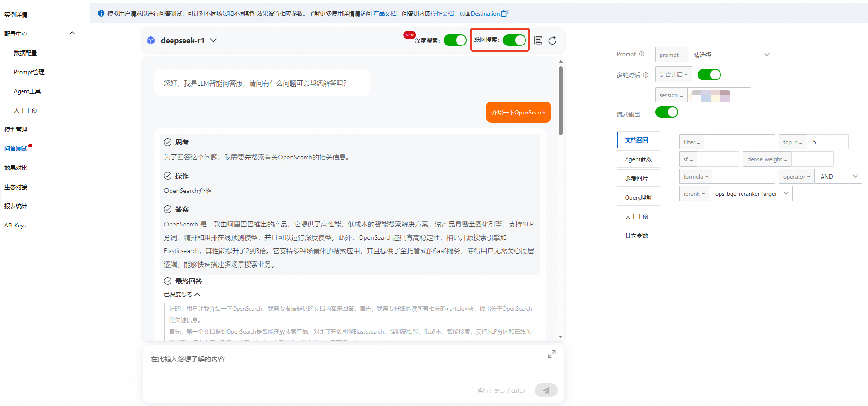The height and width of the screenshot is (406, 868).
Task: Click the session input field
Action: 719,95
